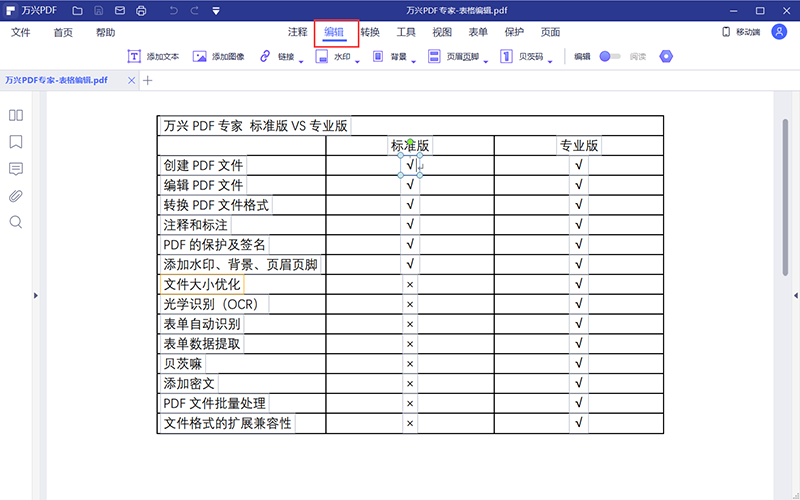Click the 添加文本 add text tool
This screenshot has height=500, width=800.
(x=153, y=57)
